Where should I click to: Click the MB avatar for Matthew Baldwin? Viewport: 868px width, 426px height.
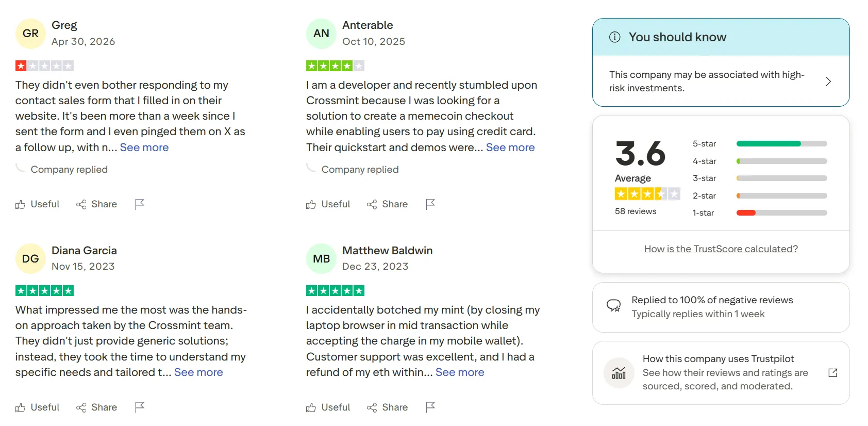[321, 258]
